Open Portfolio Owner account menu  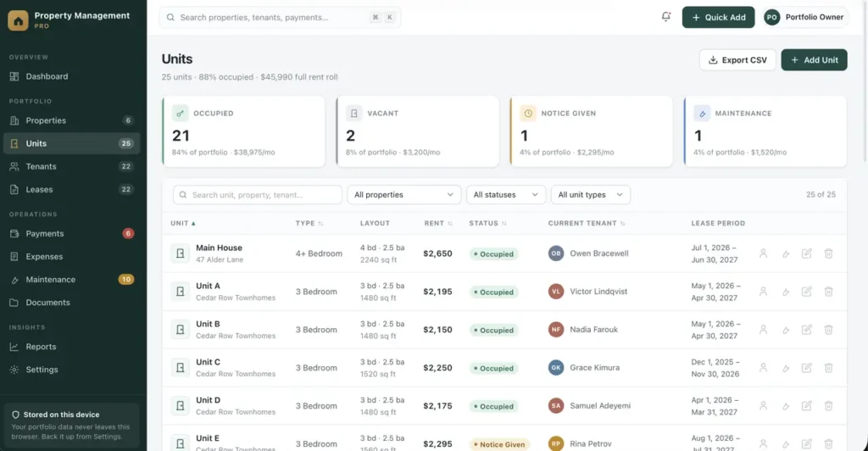(804, 17)
